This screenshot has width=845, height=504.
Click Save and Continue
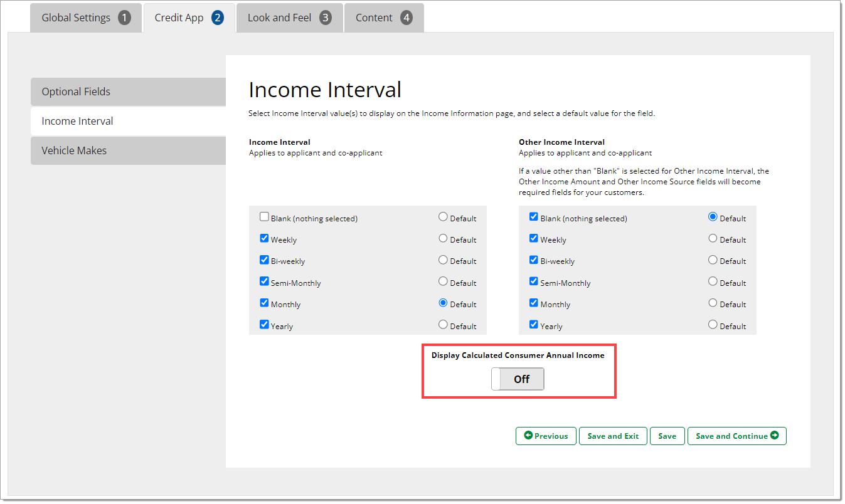[737, 436]
